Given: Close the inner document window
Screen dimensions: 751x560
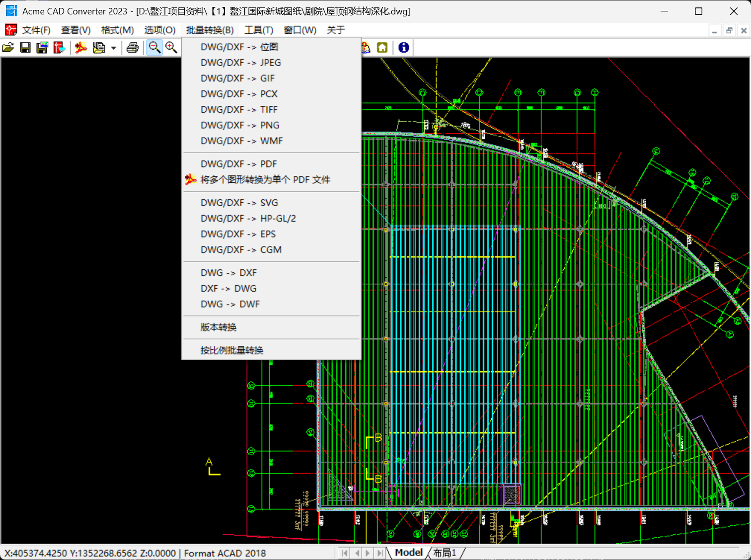Looking at the screenshot, I should [744, 31].
